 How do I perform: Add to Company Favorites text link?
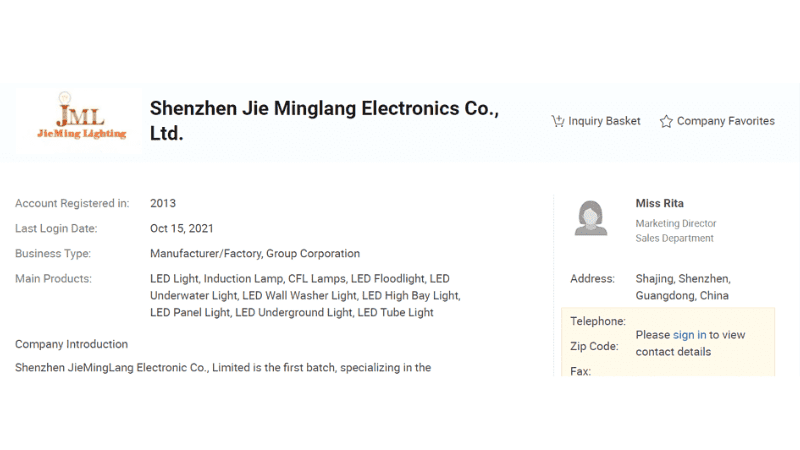pyautogui.click(x=725, y=121)
